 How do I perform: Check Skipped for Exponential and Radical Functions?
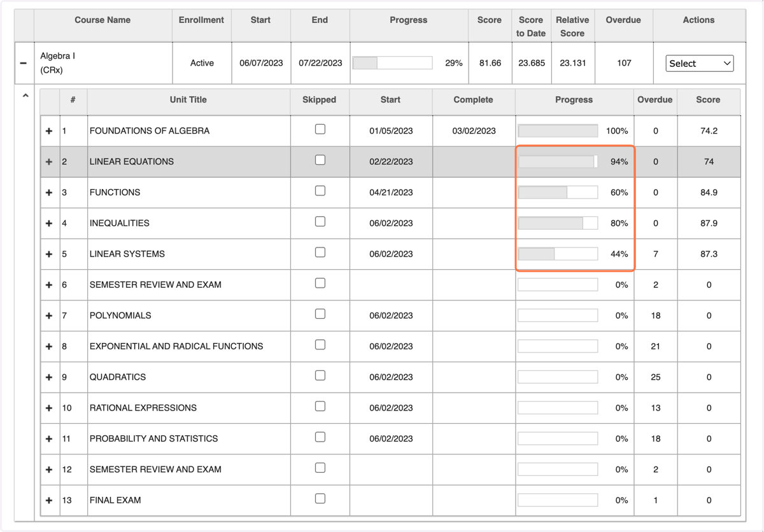(x=320, y=345)
